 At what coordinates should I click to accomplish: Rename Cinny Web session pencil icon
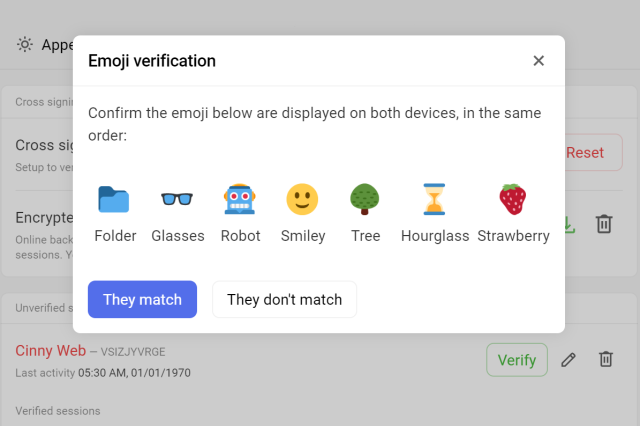(569, 359)
